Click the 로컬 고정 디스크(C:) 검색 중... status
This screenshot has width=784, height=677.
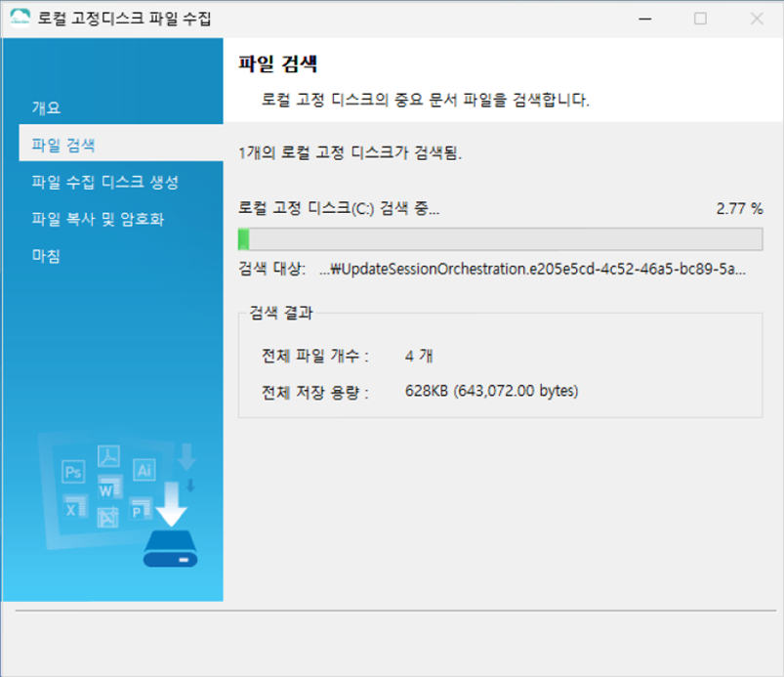339,208
